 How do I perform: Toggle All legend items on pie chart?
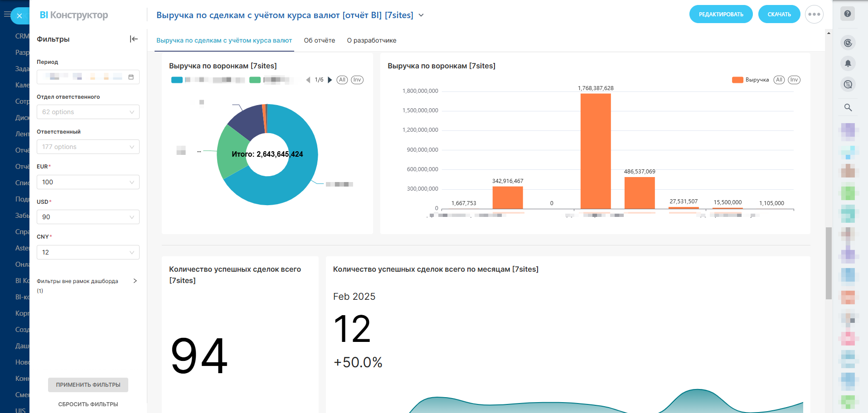342,80
